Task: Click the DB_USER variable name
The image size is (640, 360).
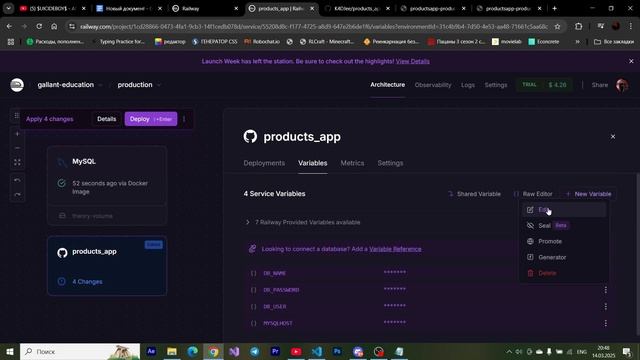Action: coord(275,307)
